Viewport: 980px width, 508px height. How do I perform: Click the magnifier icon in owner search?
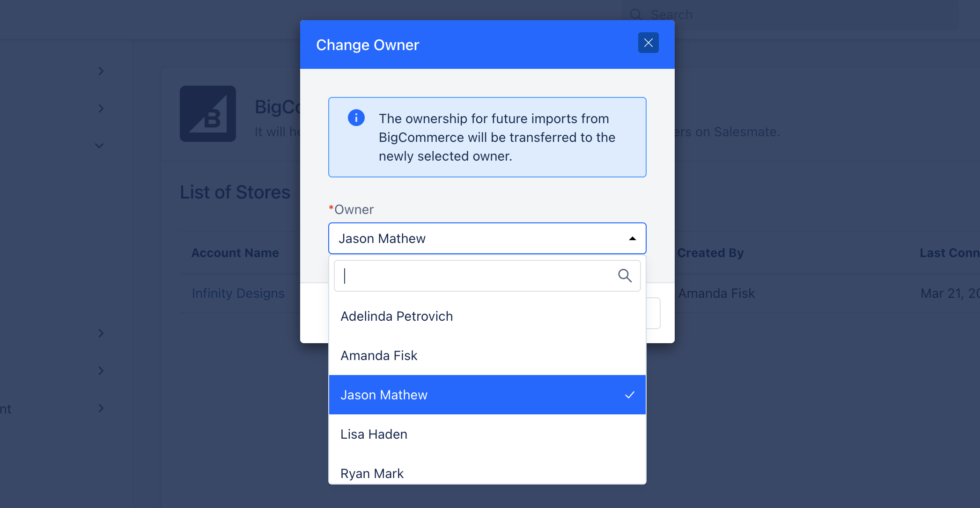[x=625, y=276]
